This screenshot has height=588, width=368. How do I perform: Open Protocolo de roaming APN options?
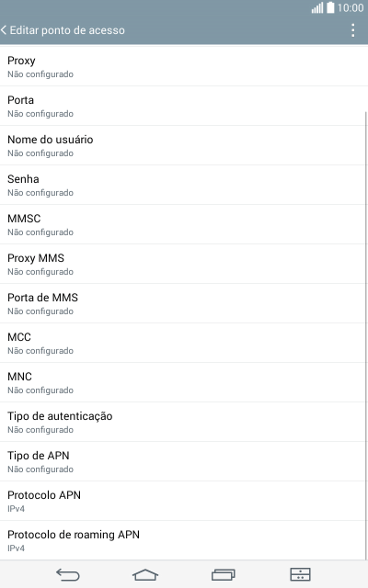tap(182, 540)
